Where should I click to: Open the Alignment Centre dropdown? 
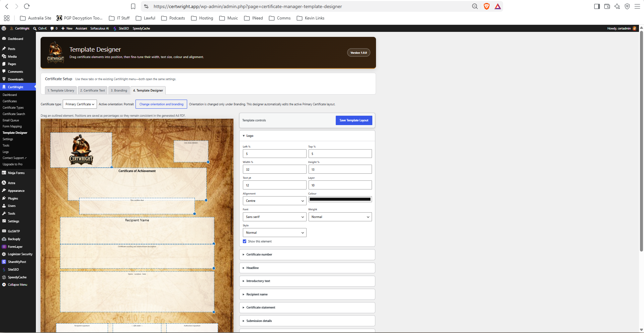(274, 201)
